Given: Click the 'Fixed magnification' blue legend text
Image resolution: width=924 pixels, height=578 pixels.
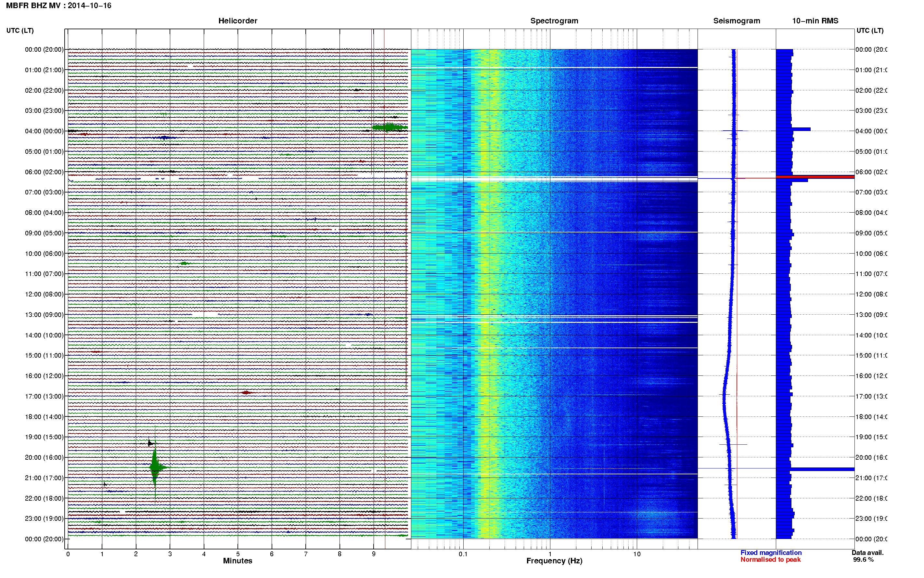Looking at the screenshot, I should 771,553.
